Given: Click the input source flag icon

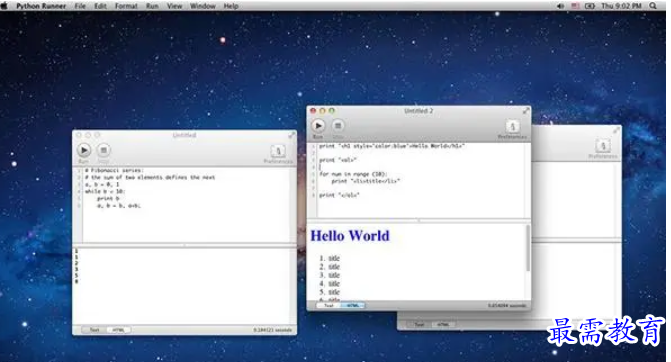Looking at the screenshot, I should click(576, 6).
